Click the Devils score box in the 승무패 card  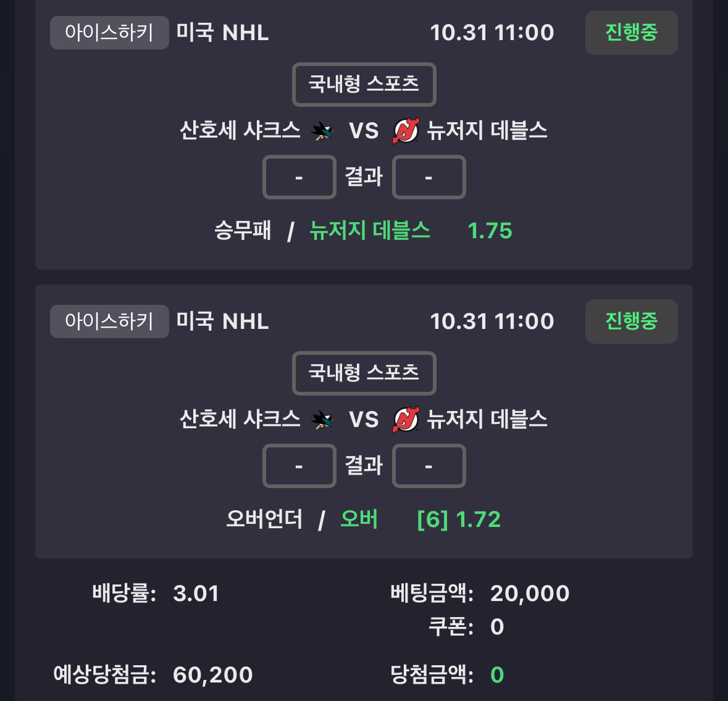429,178
